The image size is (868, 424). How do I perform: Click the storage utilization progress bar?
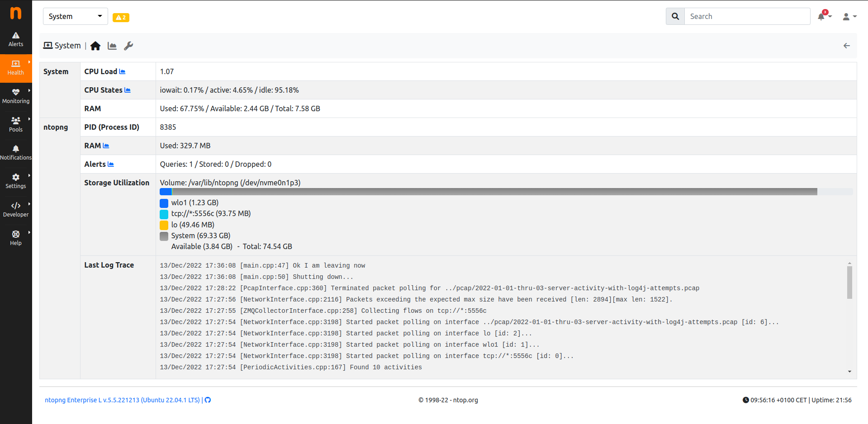tap(506, 192)
